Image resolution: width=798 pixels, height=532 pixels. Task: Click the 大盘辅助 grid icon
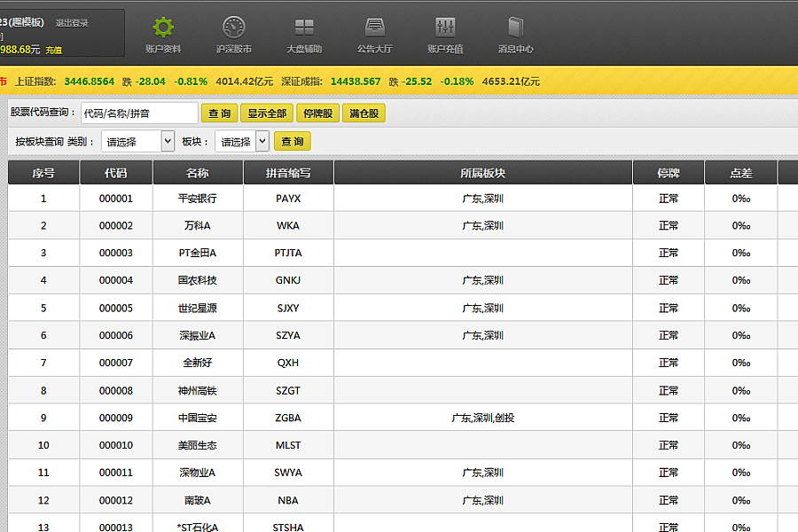click(304, 27)
